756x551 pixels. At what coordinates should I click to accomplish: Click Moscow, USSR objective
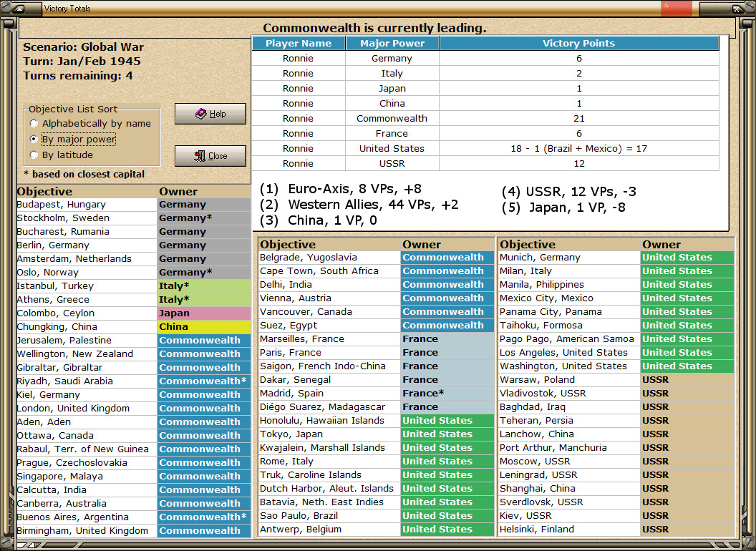coord(569,462)
